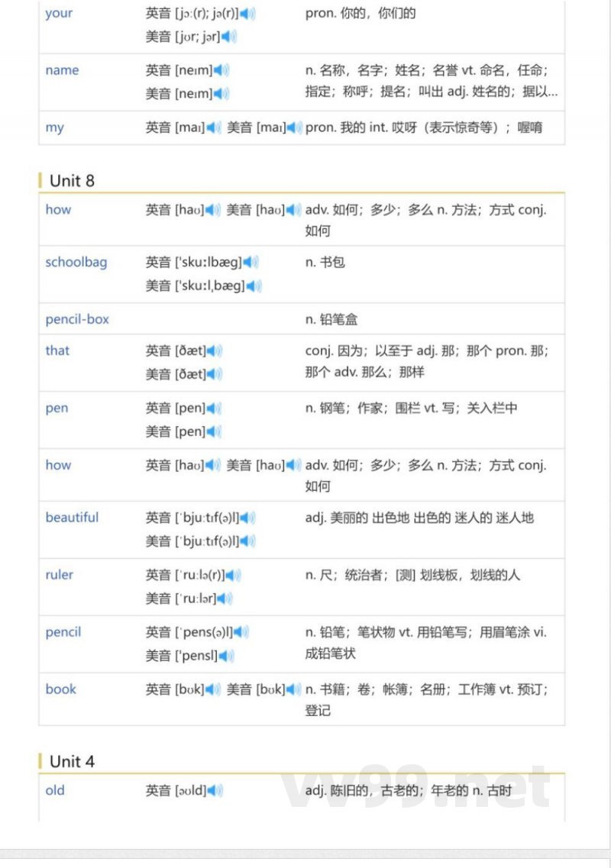
Task: Play British audio for 'beautiful'
Action: [247, 518]
